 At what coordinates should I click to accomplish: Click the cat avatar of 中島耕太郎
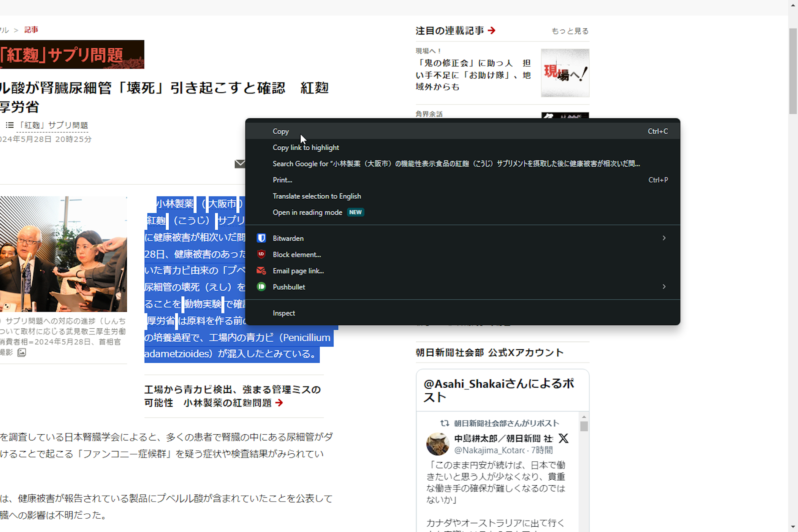tap(438, 444)
